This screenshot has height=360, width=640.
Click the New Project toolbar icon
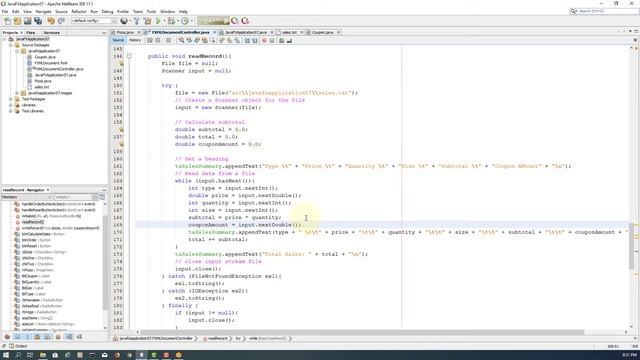click(17, 21)
